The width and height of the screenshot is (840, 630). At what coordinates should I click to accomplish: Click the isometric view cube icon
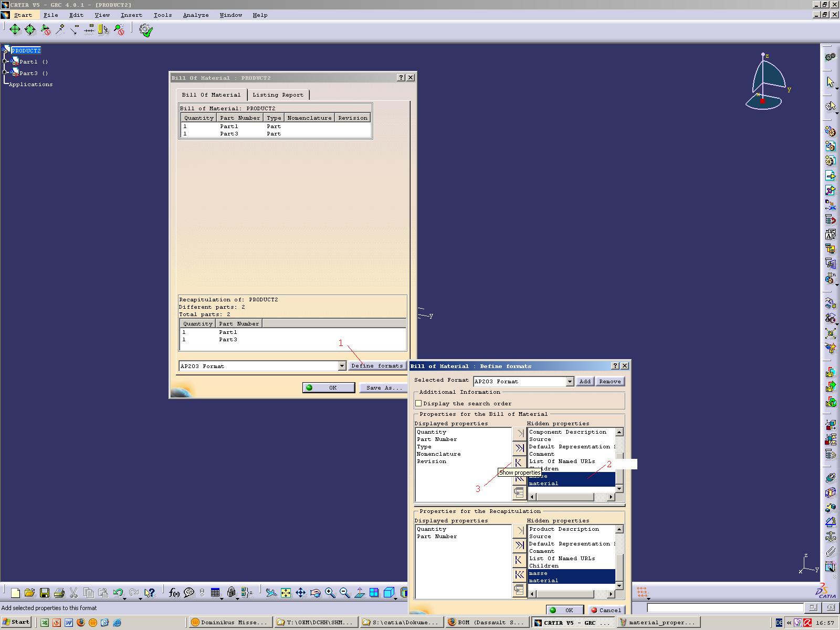388,593
